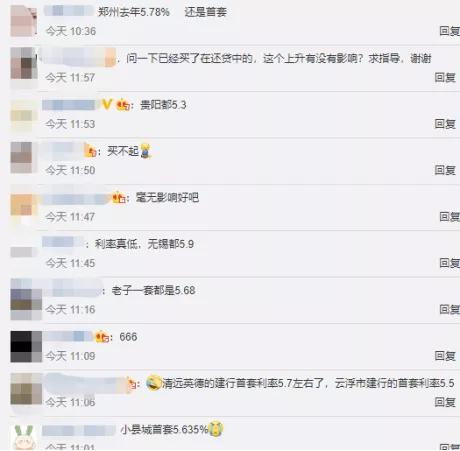Click the crown badge beside 贵阳都5.3
The image size is (460, 451).
coord(123,105)
